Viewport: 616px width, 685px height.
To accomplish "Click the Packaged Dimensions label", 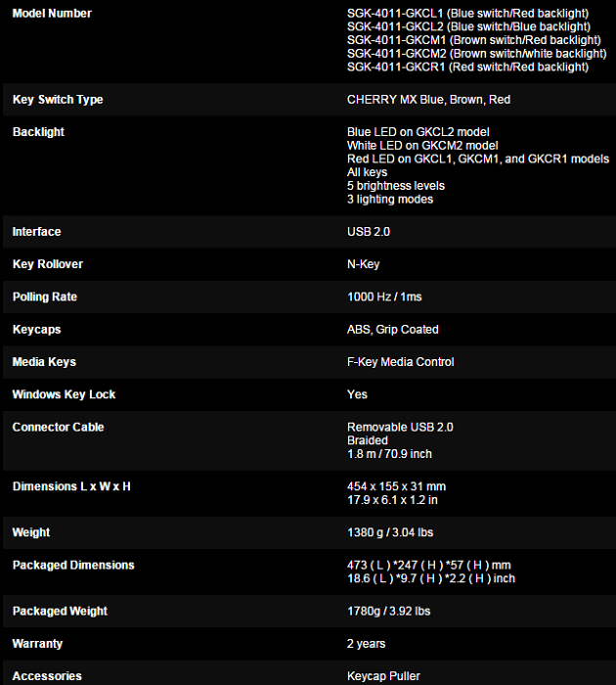I will pos(73,566).
